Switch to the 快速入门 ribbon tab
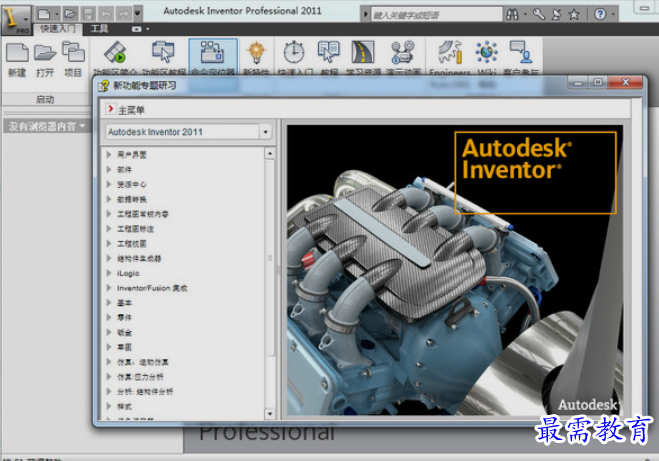The height and width of the screenshot is (461, 659). 58,29
